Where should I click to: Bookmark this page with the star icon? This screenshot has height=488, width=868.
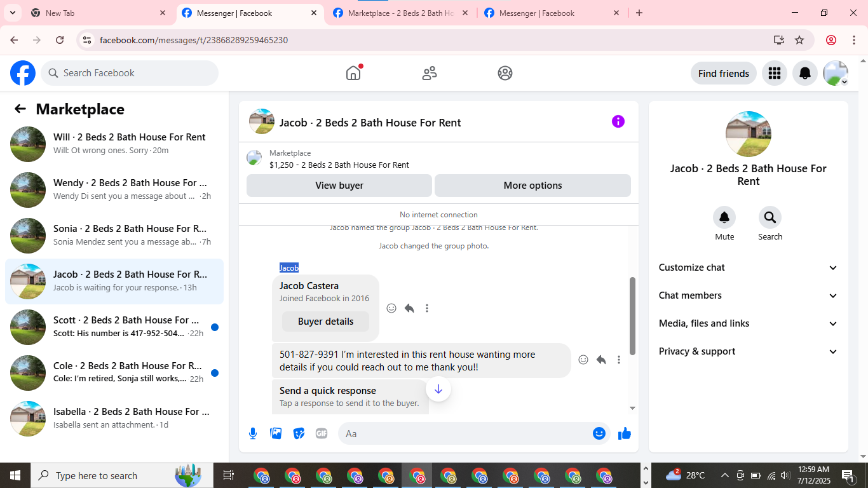tap(799, 40)
